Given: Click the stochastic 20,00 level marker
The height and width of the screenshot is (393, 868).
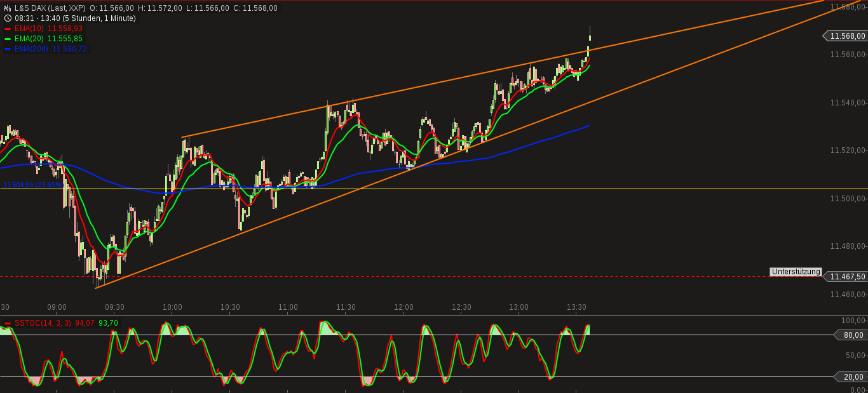Looking at the screenshot, I should [850, 377].
